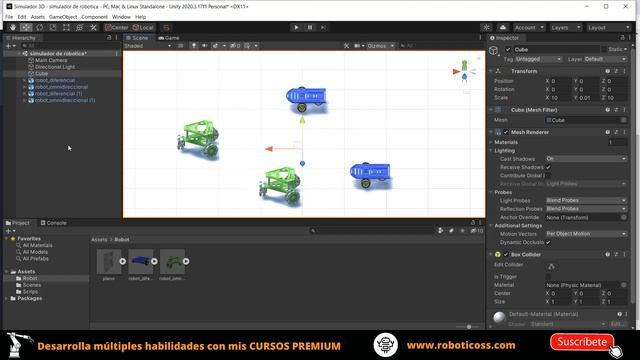Toggle Box Collider enabled checkbox
Viewport: 640px width, 360px height.
pos(506,254)
